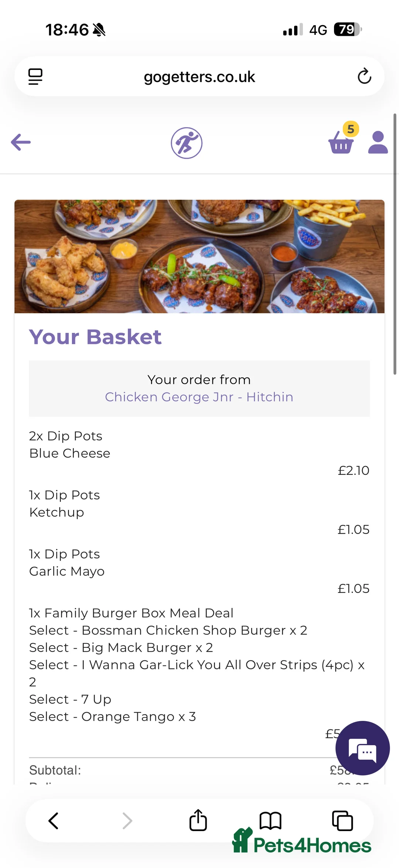Open the shopping basket icon
Image resolution: width=399 pixels, height=868 pixels.
pos(341,143)
